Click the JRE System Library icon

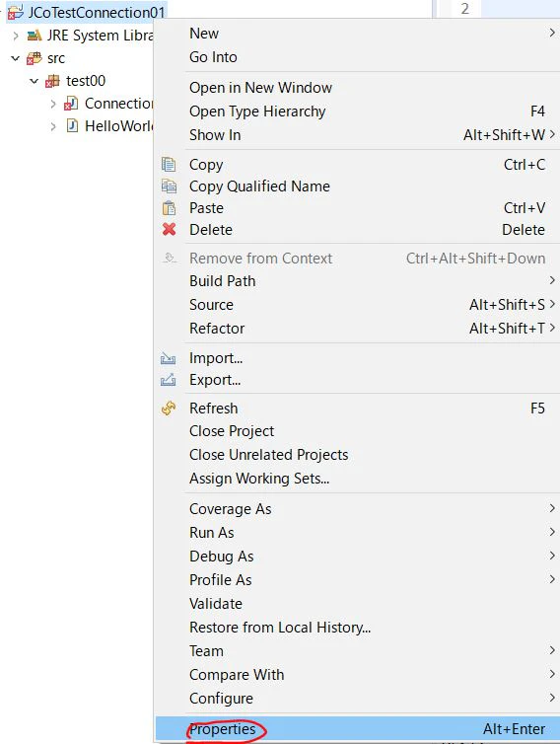tap(35, 36)
